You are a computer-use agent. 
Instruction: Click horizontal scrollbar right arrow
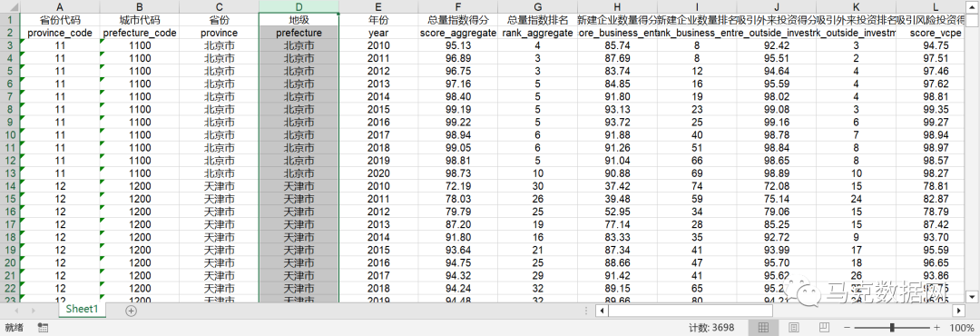pos(959,311)
